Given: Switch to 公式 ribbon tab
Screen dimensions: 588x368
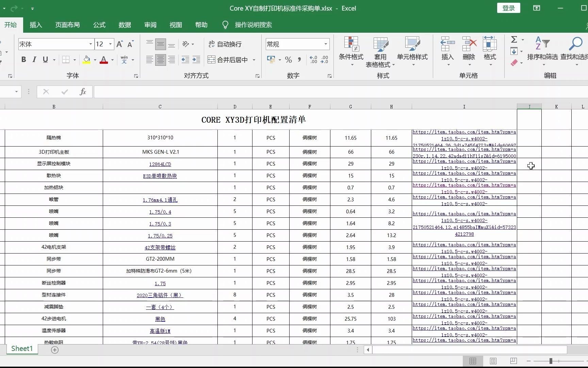Looking at the screenshot, I should click(x=99, y=25).
